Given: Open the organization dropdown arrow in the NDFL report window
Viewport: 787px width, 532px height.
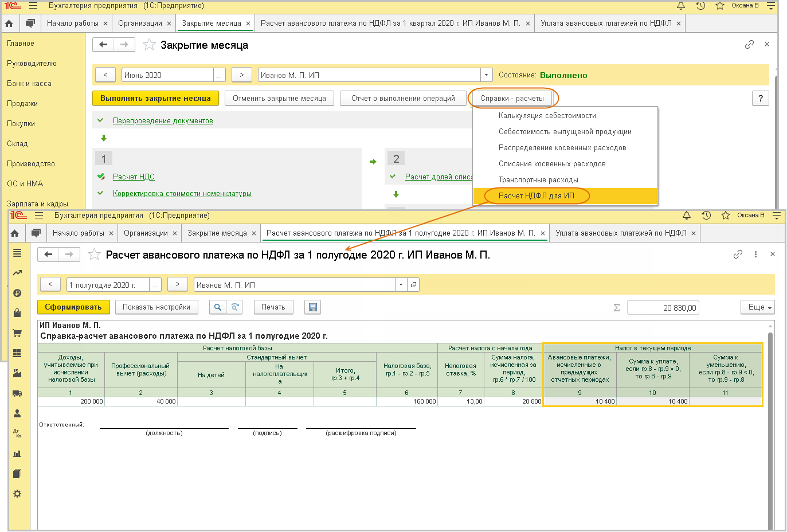Looking at the screenshot, I should click(401, 285).
